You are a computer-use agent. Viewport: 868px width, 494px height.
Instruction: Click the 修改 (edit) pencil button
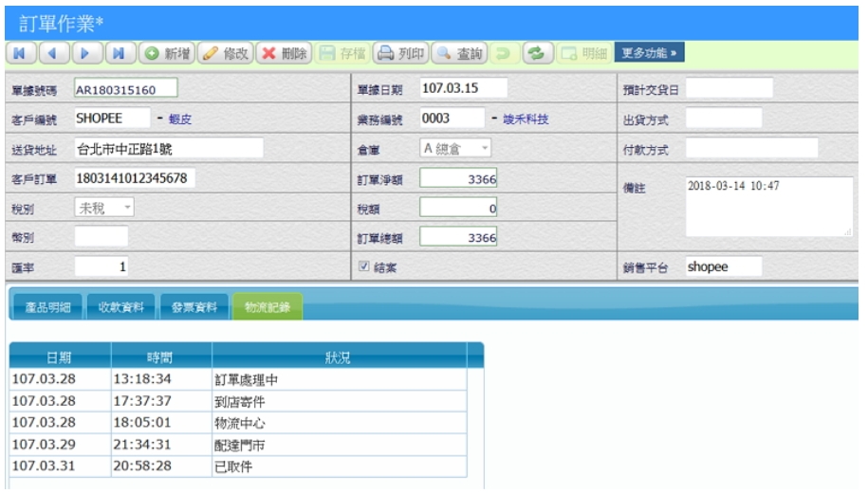(225, 54)
